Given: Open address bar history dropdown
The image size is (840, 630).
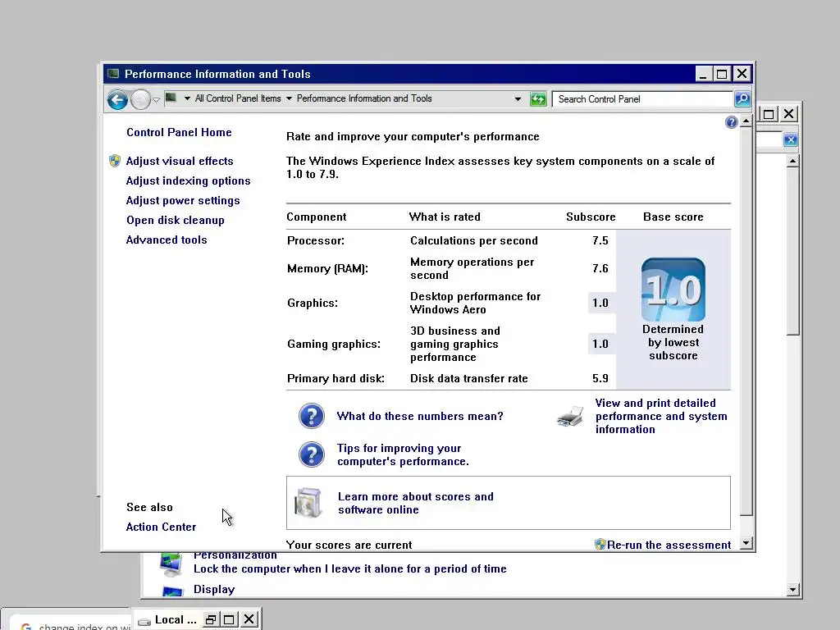Looking at the screenshot, I should (518, 99).
